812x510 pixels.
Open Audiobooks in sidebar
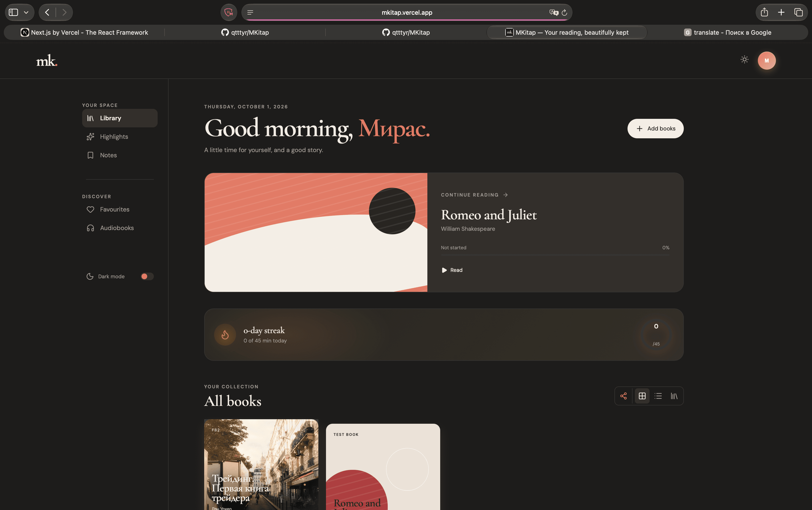tap(120, 228)
